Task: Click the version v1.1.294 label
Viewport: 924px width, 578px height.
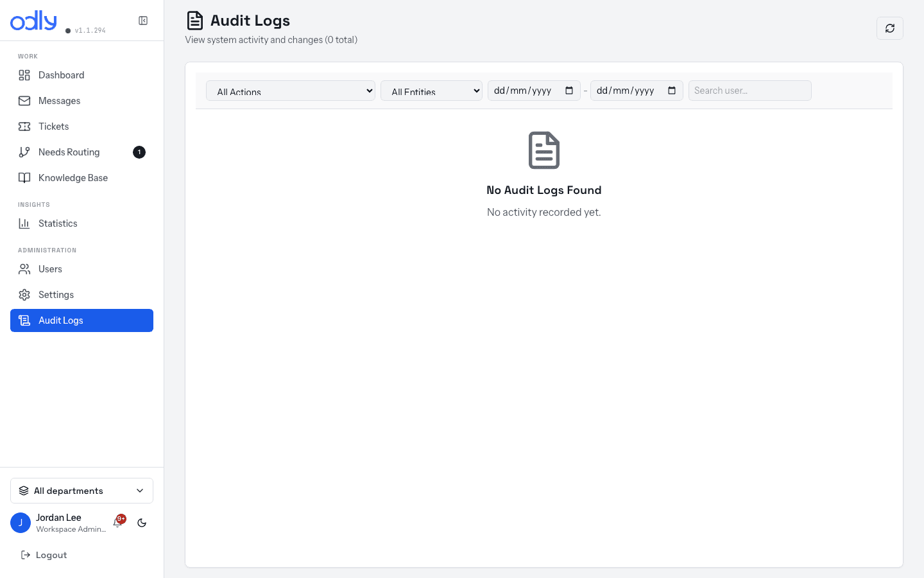Action: 90,30
